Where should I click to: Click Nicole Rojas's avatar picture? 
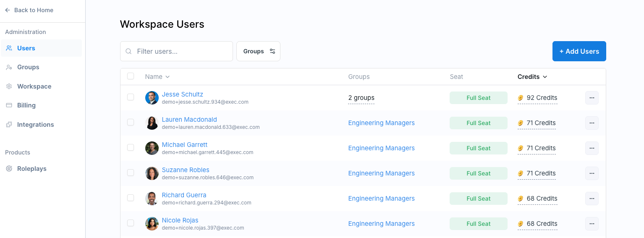tap(152, 224)
